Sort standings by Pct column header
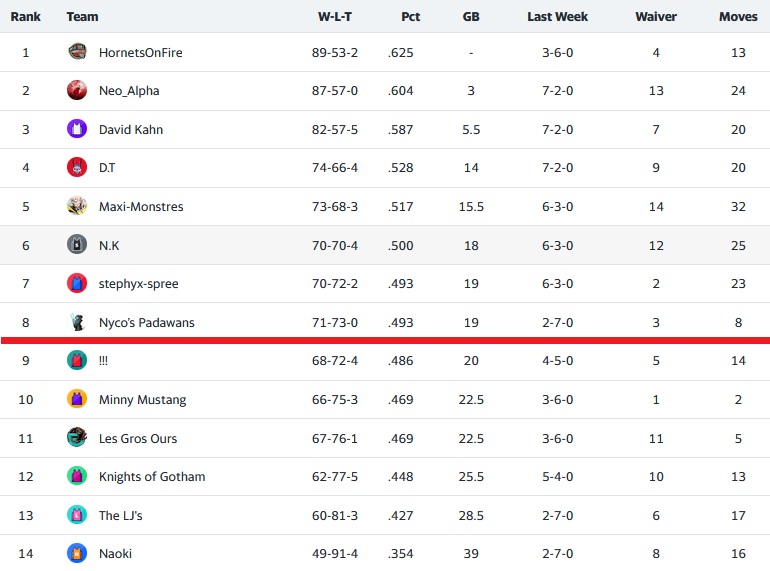The width and height of the screenshot is (770, 571). tap(411, 17)
